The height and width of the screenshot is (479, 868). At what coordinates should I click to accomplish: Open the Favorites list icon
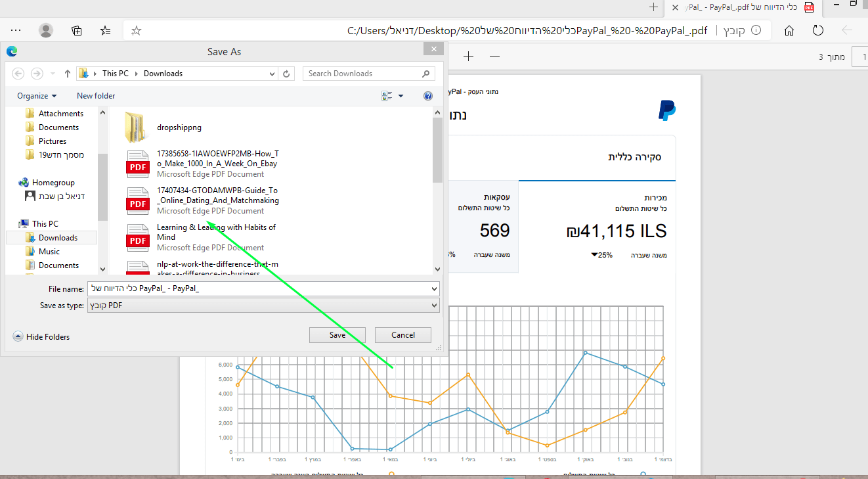tap(106, 30)
